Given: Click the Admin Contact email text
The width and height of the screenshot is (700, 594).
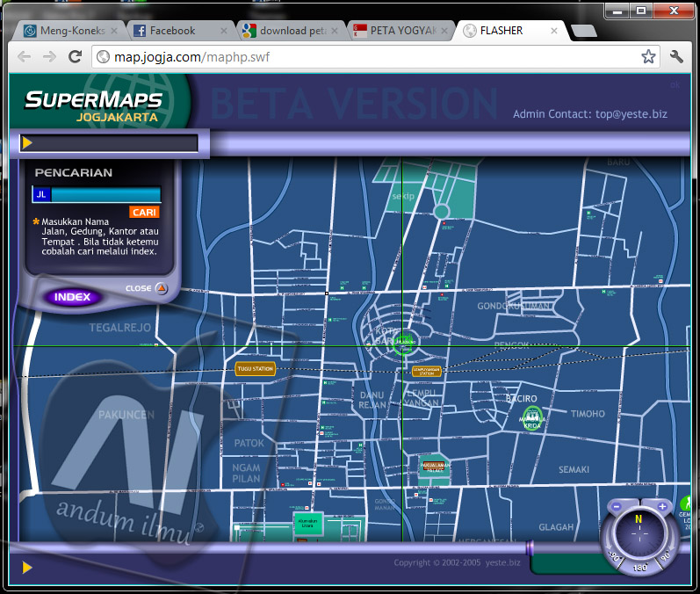Looking at the screenshot, I should tap(589, 114).
